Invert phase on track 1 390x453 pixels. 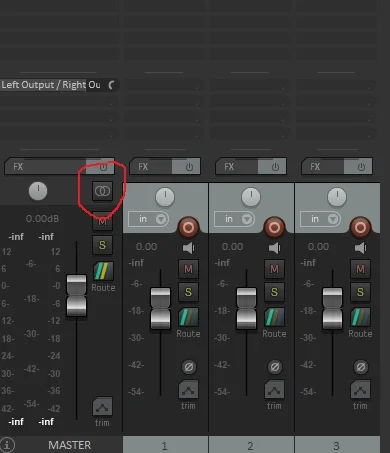point(189,367)
